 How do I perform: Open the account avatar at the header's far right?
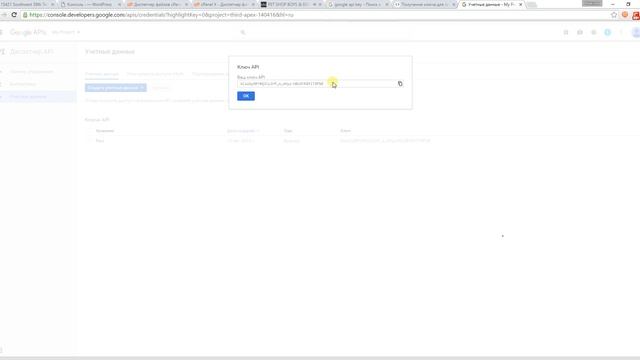[636, 32]
